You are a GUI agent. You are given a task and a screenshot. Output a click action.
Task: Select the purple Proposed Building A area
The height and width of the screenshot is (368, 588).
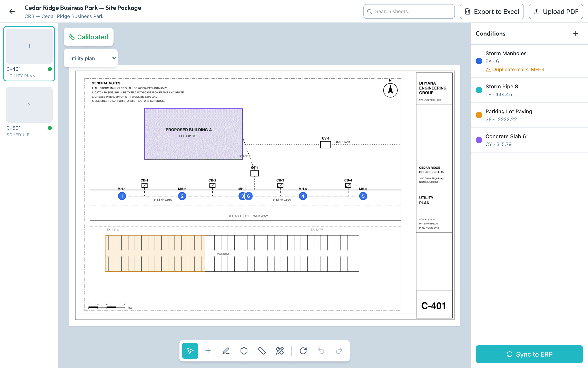193,134
